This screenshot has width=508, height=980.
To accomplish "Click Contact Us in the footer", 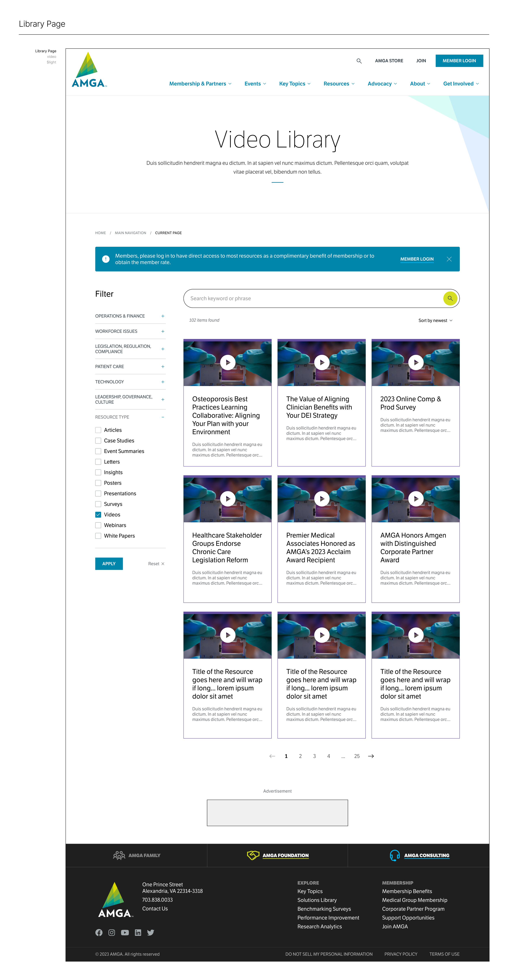I will tap(155, 909).
